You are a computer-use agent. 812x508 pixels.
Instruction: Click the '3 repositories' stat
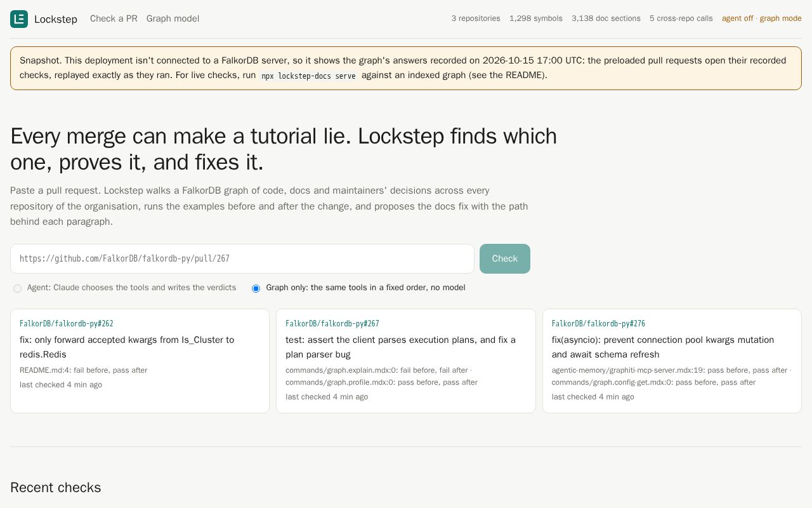[x=476, y=18]
